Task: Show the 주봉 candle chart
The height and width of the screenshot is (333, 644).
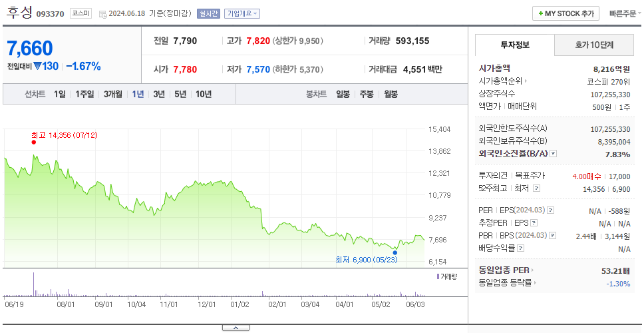Action: point(367,94)
